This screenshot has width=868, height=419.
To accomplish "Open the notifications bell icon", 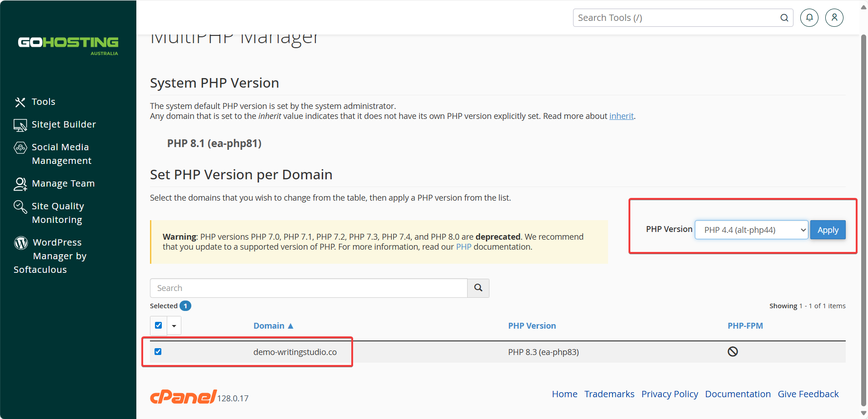I will point(809,18).
